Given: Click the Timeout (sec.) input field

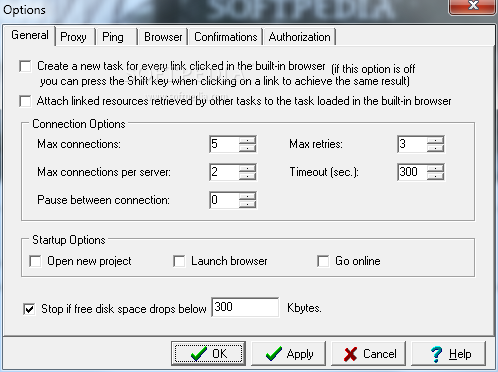Looking at the screenshot, I should (x=412, y=172).
